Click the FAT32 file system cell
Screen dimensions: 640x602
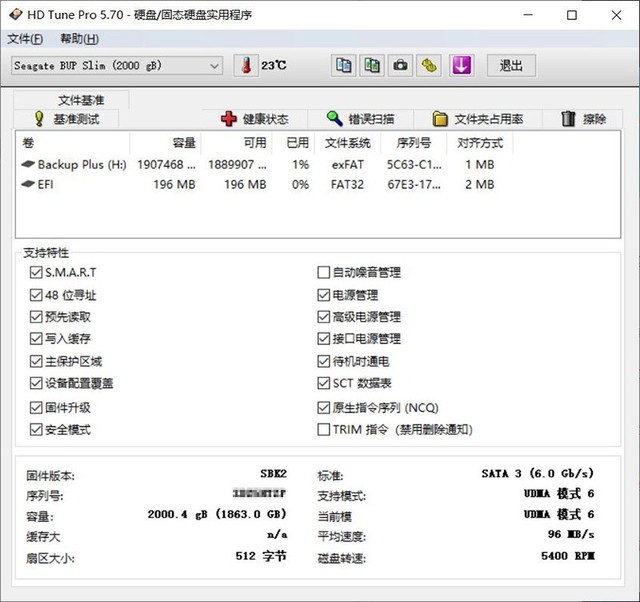(347, 184)
